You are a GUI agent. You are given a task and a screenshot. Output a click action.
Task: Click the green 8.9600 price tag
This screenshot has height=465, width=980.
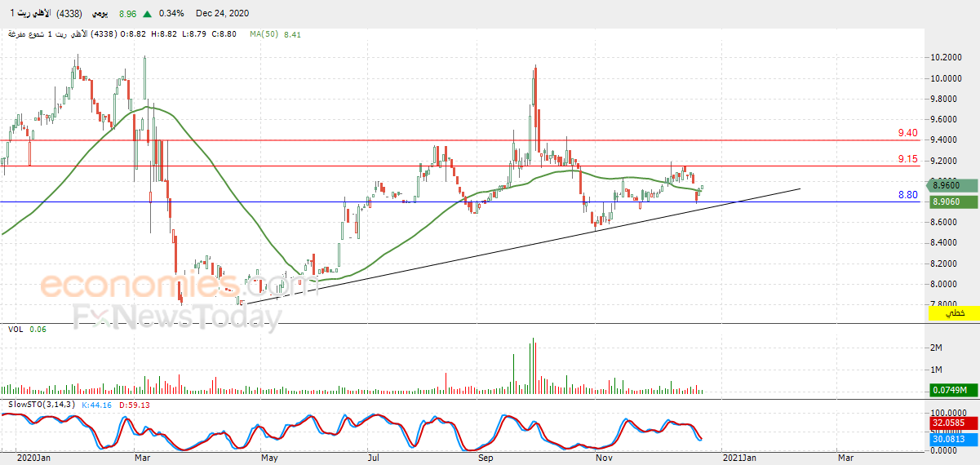pyautogui.click(x=951, y=185)
